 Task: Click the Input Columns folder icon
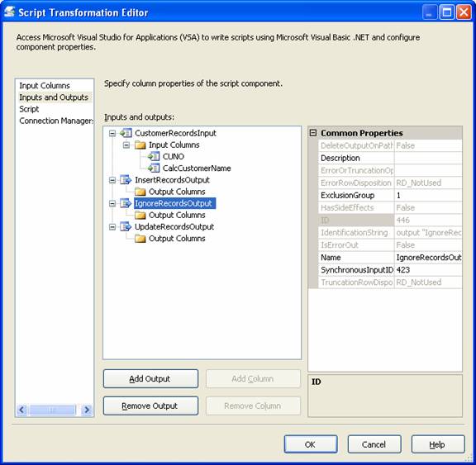tap(140, 145)
